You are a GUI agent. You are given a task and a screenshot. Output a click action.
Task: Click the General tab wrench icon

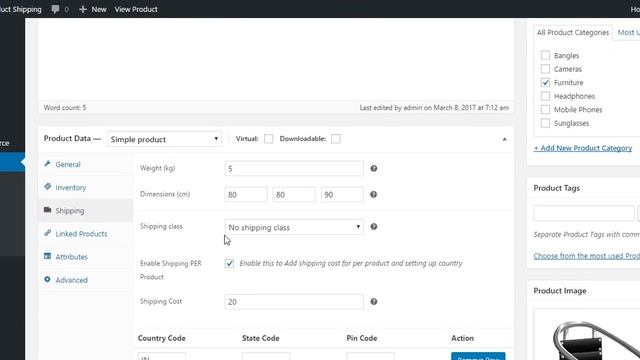[48, 164]
